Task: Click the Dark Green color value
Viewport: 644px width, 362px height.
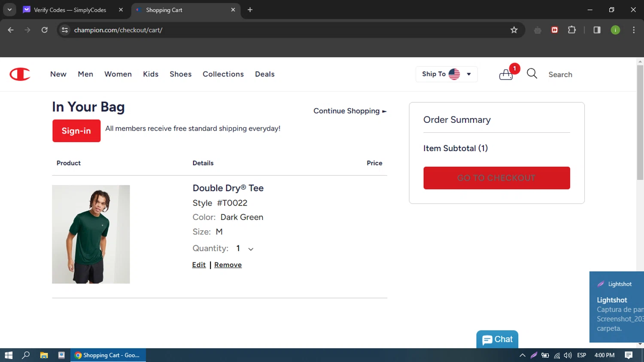Action: coord(242,217)
